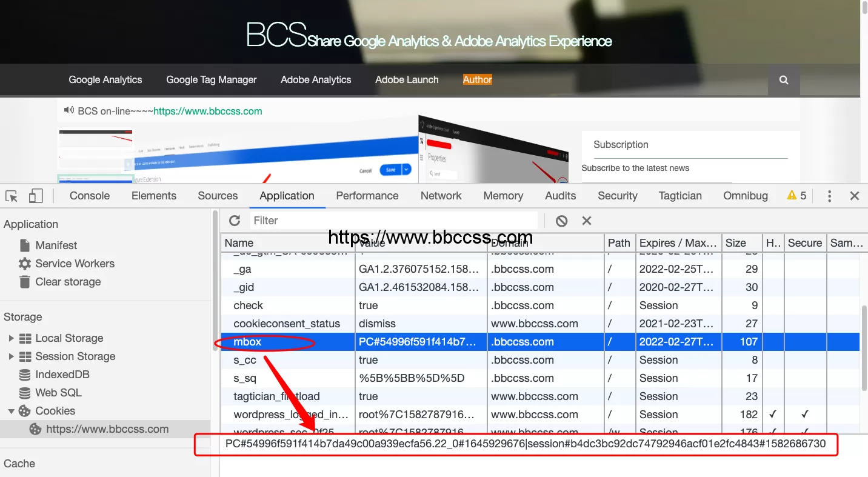Expand the Local Storage tree node
The image size is (868, 477).
coord(11,338)
